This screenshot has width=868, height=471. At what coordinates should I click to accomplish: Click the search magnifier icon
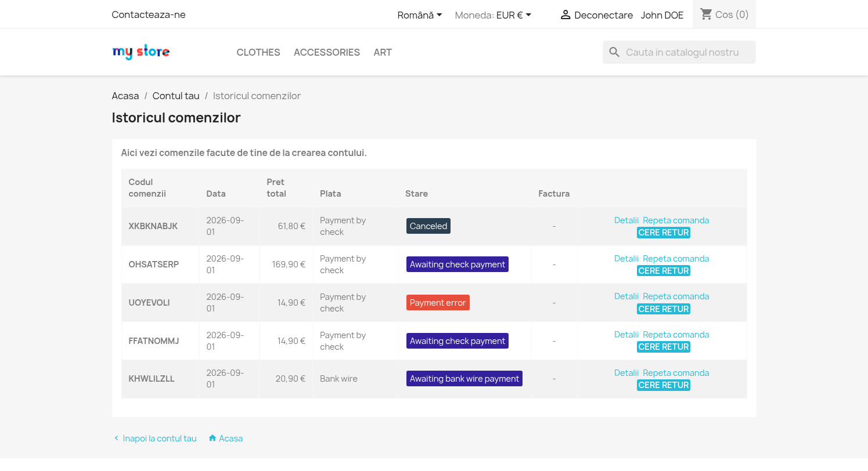[x=614, y=52]
